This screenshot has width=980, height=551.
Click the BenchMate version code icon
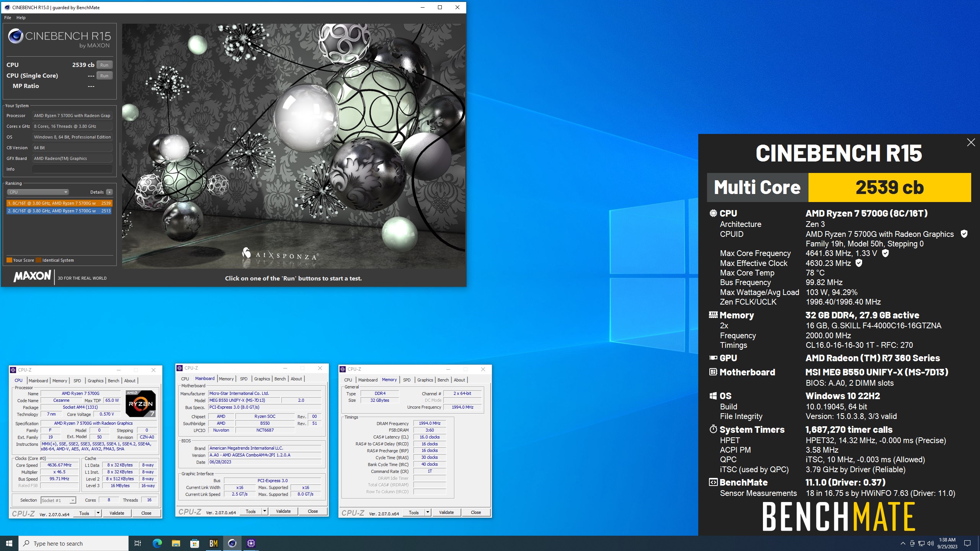pyautogui.click(x=713, y=482)
